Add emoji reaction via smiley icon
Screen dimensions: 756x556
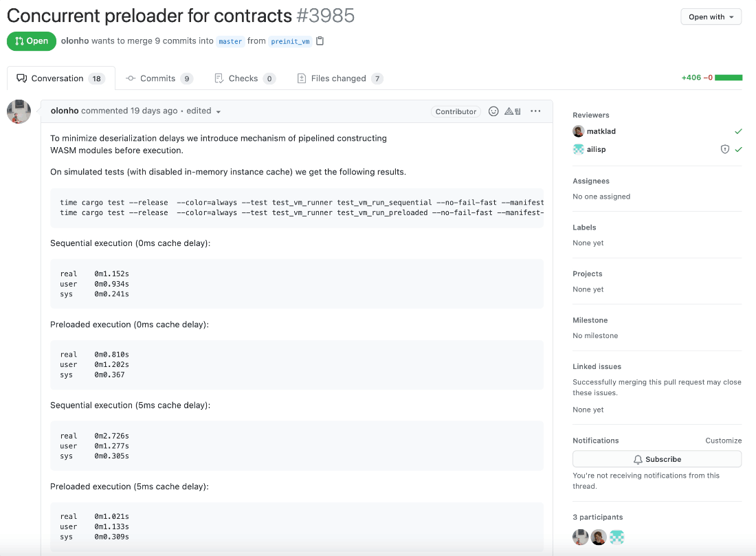(493, 111)
